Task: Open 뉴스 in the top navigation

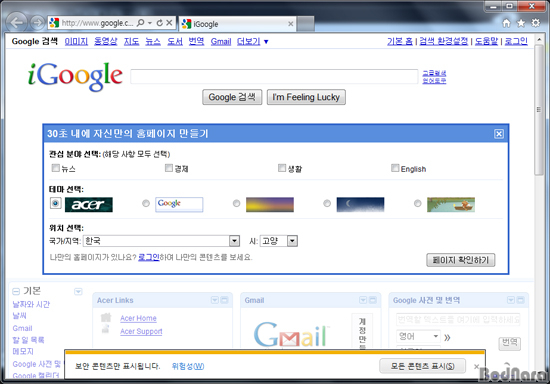Action: pos(153,41)
